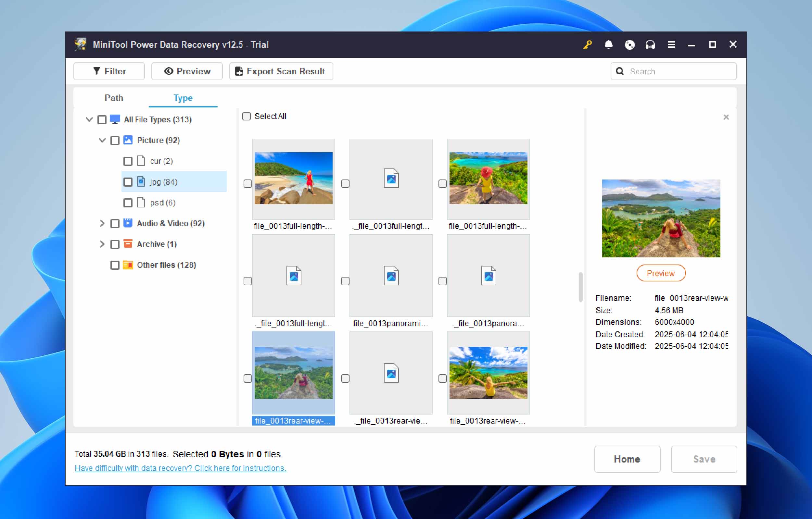Switch to the Type tab

pos(183,98)
